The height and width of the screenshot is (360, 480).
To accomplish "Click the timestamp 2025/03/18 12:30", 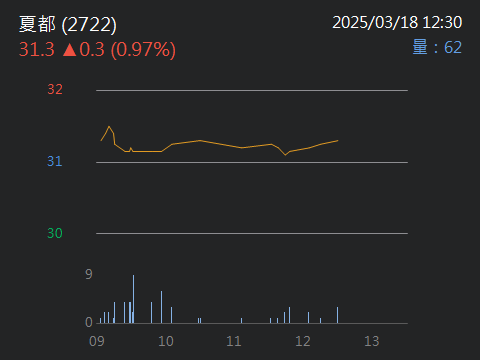I will [x=397, y=23].
